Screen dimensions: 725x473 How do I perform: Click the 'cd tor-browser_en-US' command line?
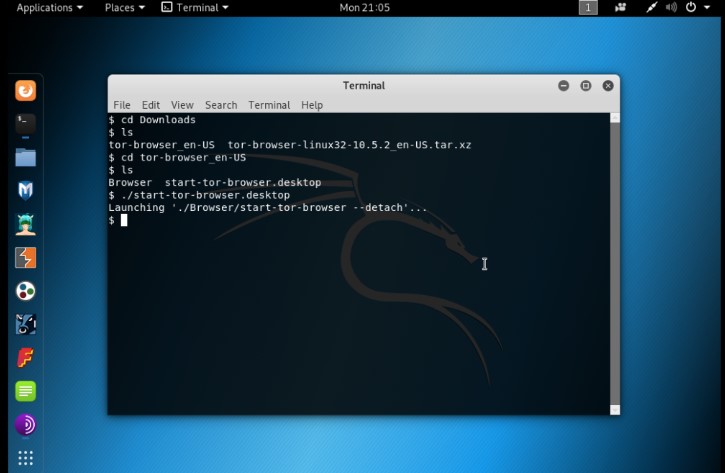[177, 158]
